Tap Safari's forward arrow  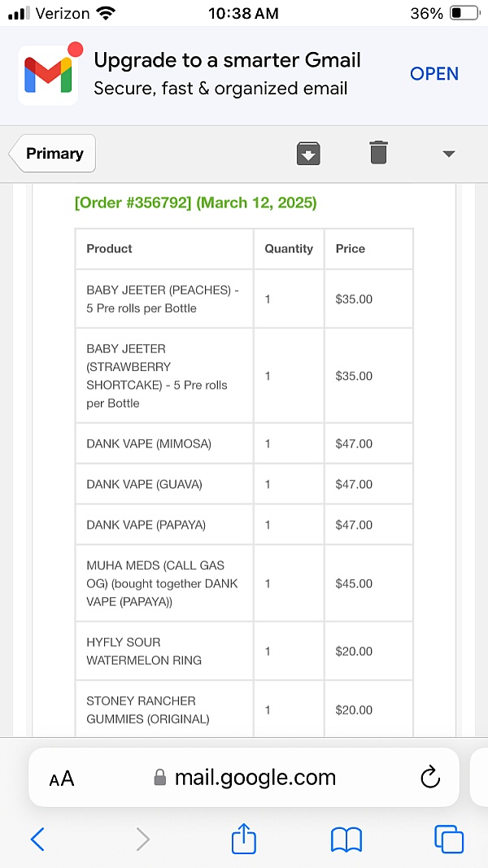click(142, 839)
